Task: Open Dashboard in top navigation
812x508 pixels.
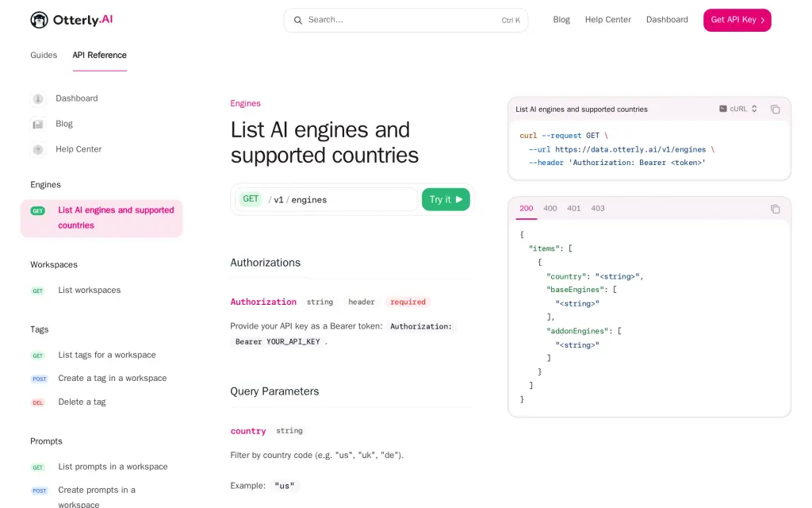Action: (x=667, y=20)
